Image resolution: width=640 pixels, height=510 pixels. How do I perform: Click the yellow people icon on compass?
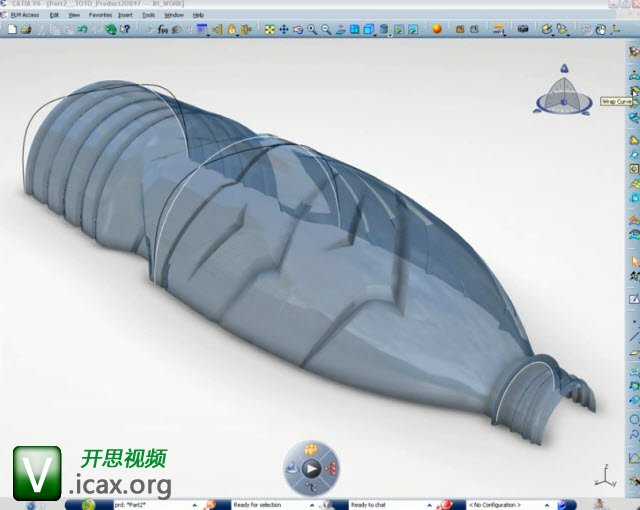coord(311,450)
